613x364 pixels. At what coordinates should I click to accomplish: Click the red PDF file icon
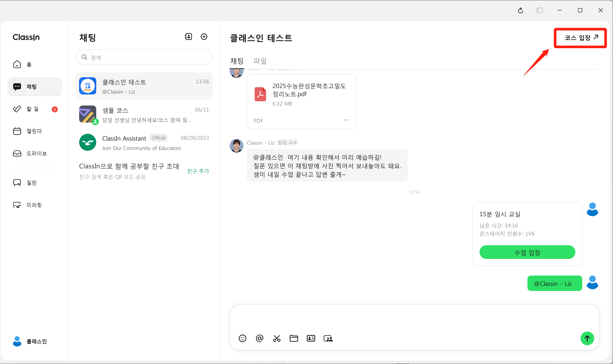click(260, 94)
